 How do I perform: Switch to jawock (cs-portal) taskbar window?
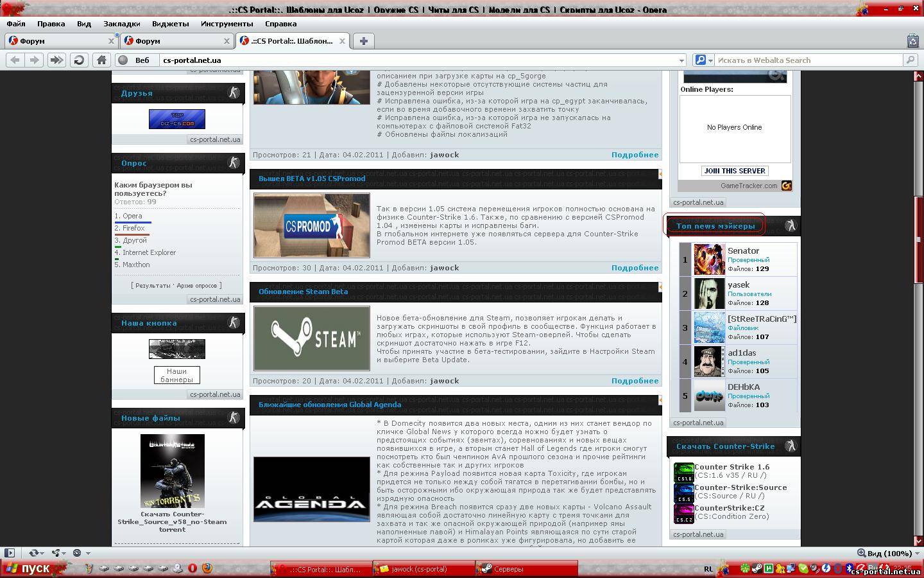click(424, 568)
